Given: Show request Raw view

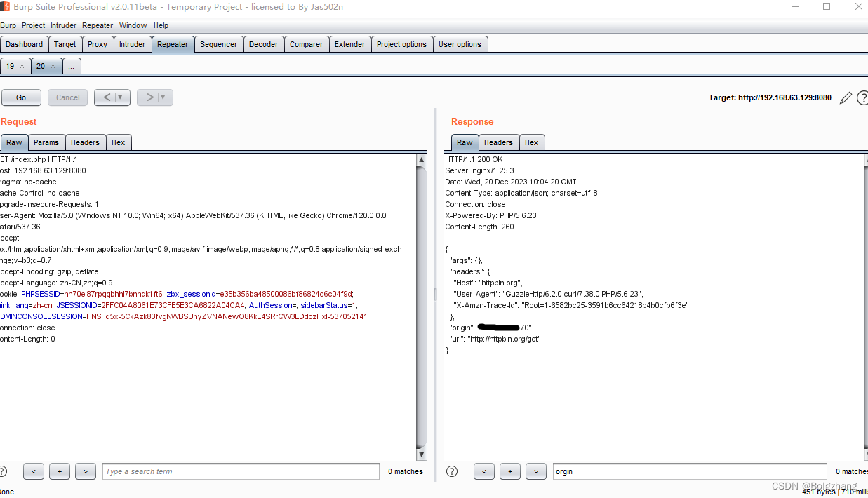Looking at the screenshot, I should 14,142.
